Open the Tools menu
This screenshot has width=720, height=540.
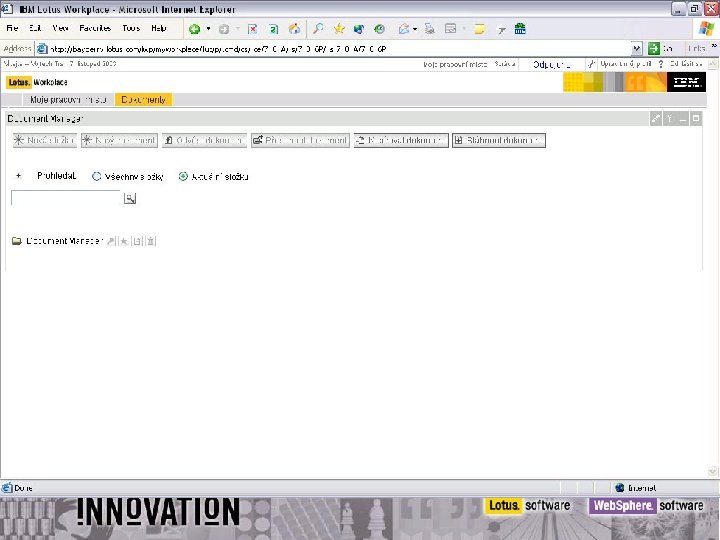[131, 28]
